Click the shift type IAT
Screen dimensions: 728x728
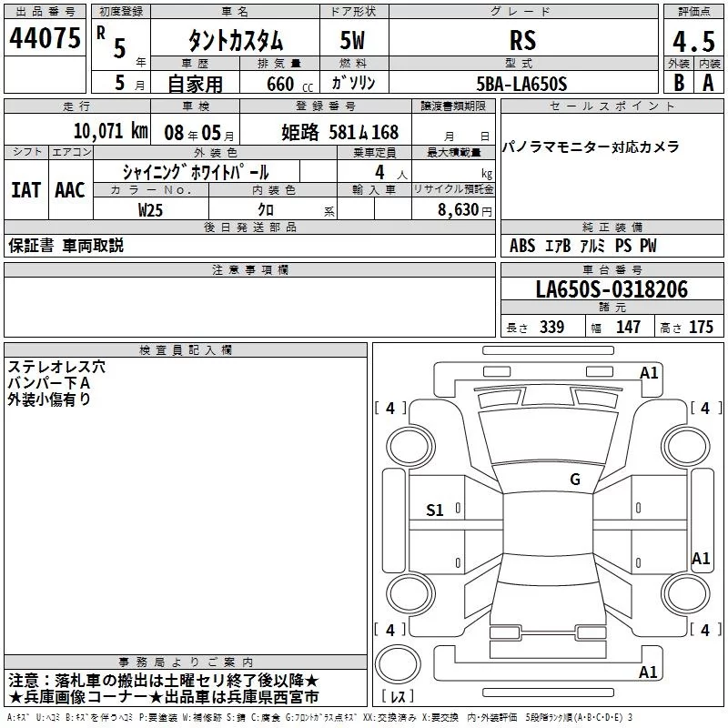[x=26, y=190]
